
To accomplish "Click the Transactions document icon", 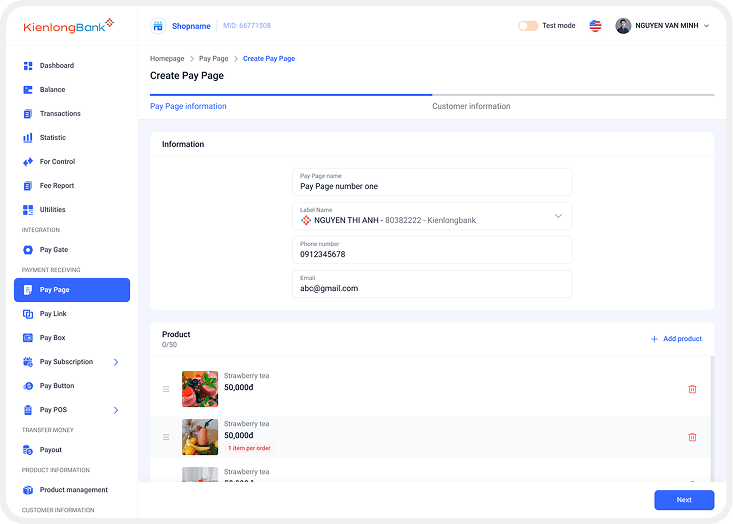I will tap(28, 114).
